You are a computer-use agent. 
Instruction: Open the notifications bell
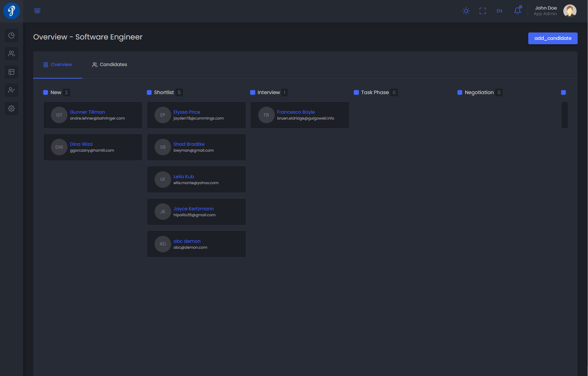518,11
